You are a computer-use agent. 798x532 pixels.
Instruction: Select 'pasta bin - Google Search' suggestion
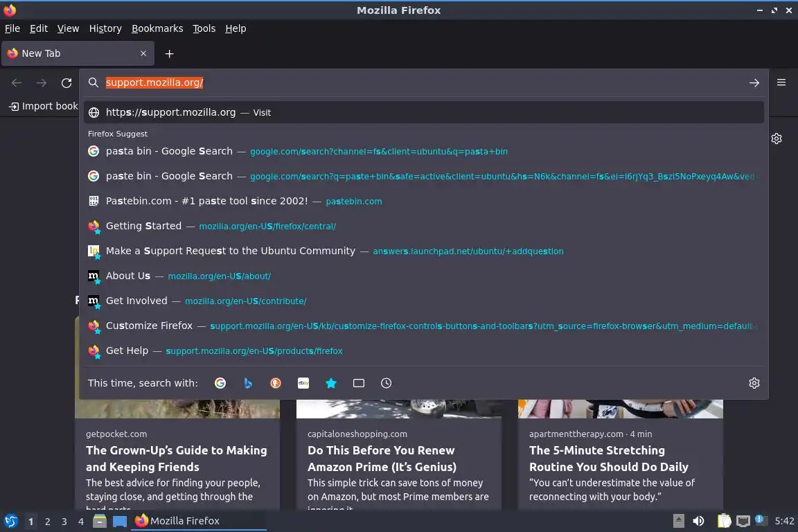tap(423, 151)
